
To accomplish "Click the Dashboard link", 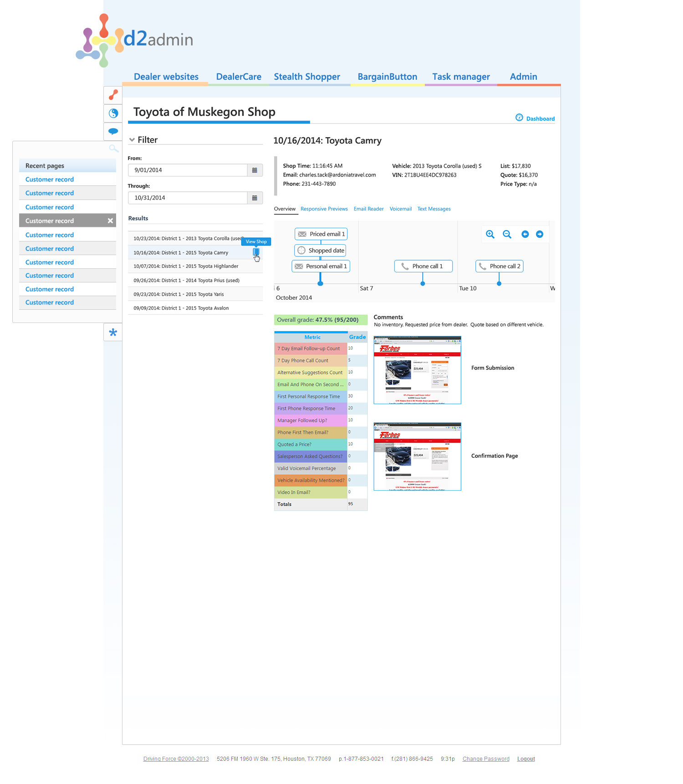I will (540, 119).
